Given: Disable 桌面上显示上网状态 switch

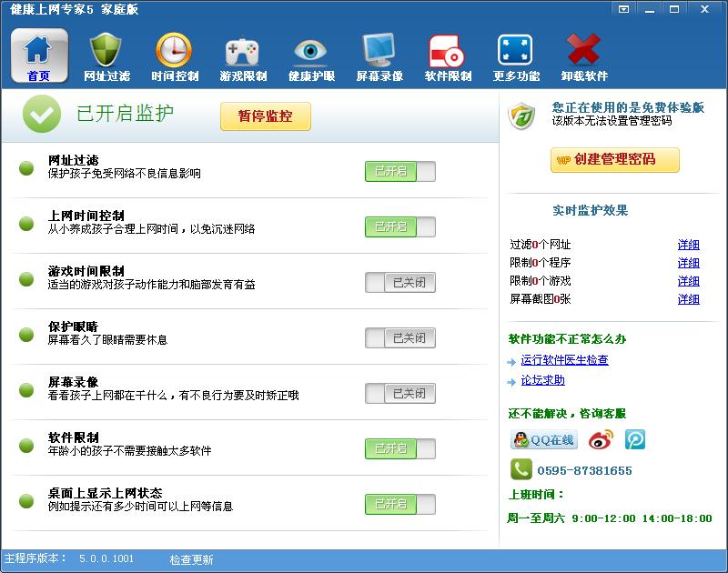Looking at the screenshot, I should (400, 505).
